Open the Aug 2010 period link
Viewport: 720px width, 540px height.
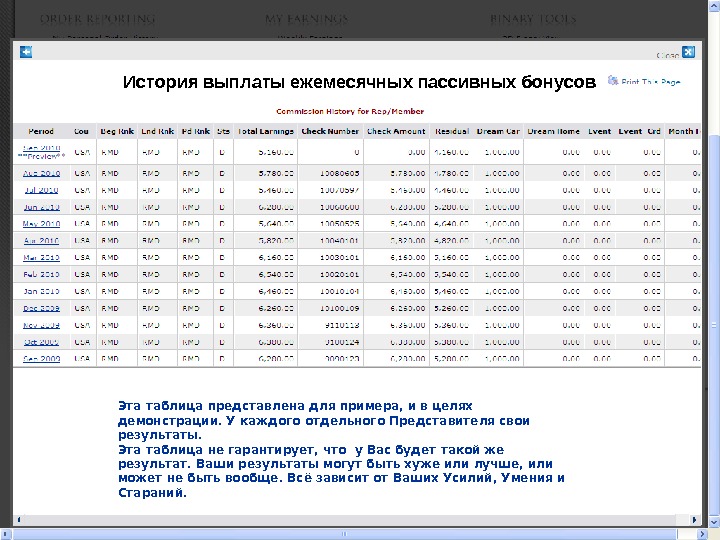coord(41,174)
